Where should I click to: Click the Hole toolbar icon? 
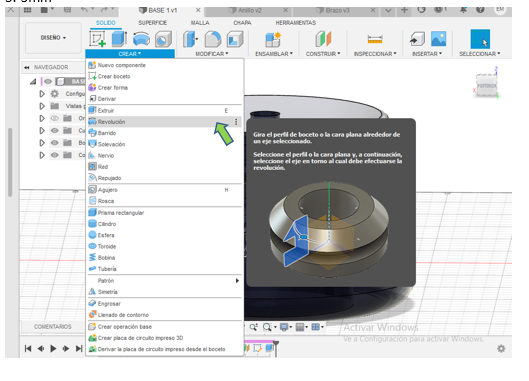coord(163,39)
